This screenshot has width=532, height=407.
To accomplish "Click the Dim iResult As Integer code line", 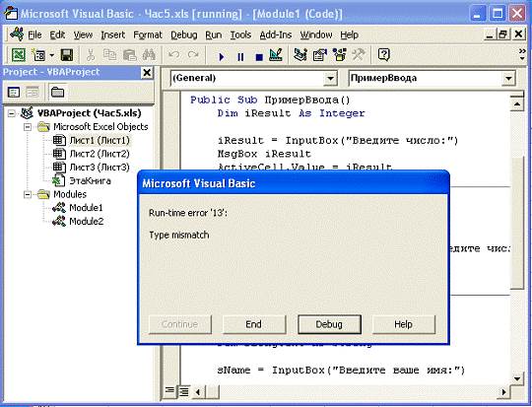I will click(x=291, y=113).
